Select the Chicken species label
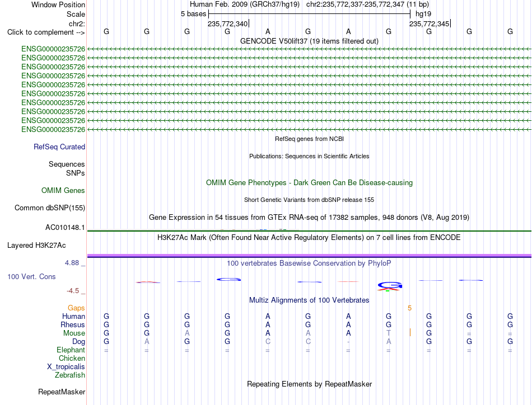The image size is (532, 405). (x=72, y=358)
